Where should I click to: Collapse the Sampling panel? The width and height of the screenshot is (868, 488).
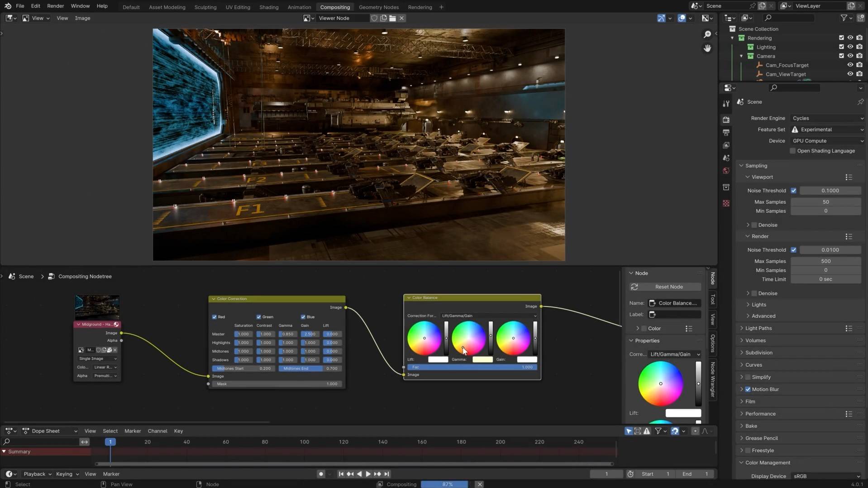point(741,166)
